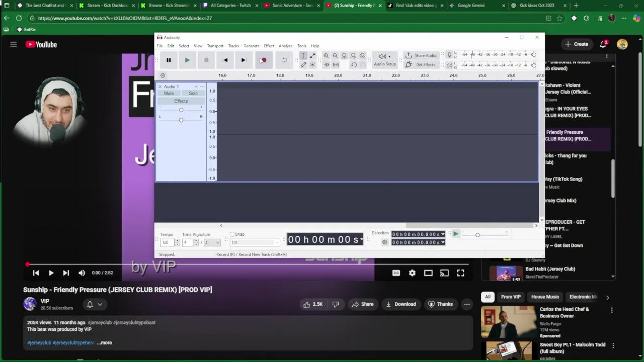Click Trim audio outside selection icon

click(326, 65)
